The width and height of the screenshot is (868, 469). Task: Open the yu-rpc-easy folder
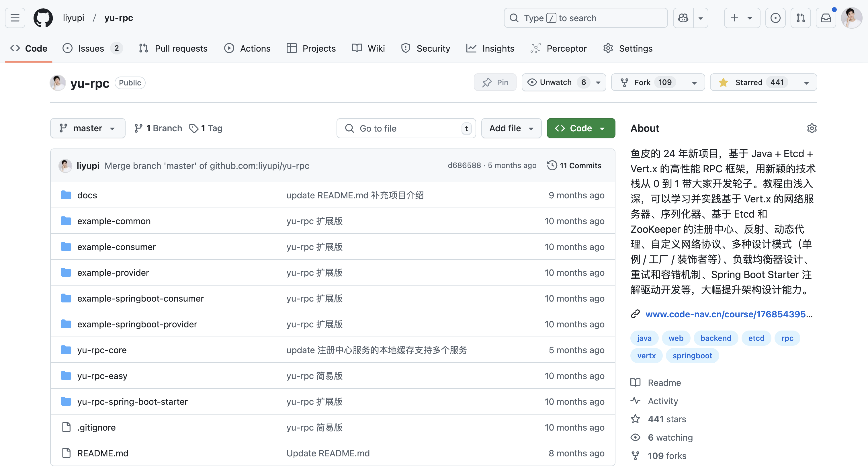102,376
